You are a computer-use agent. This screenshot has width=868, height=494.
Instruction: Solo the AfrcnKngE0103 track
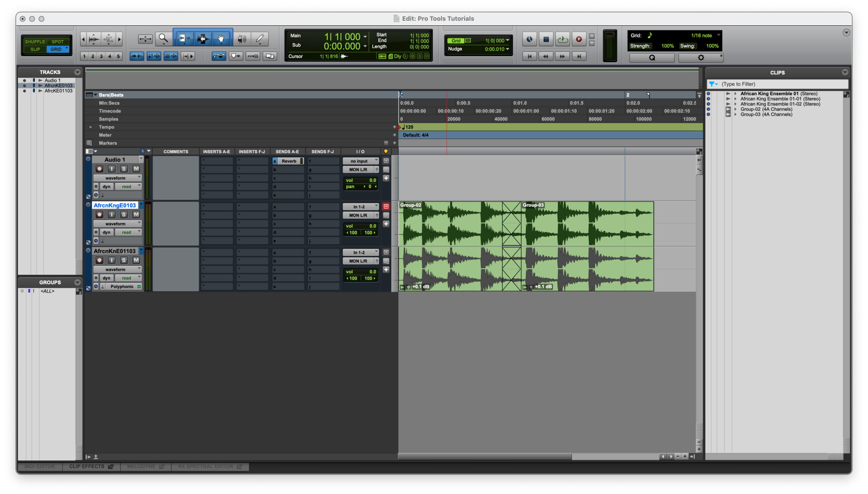pos(124,215)
